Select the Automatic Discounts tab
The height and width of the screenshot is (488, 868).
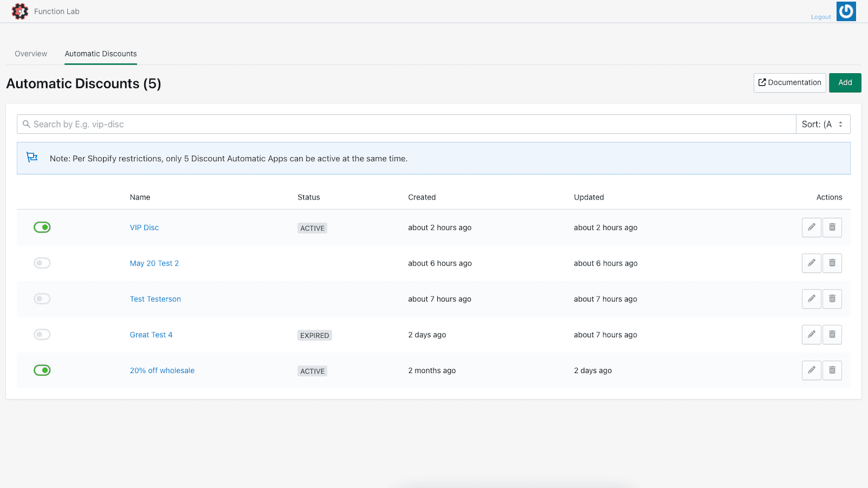point(101,54)
